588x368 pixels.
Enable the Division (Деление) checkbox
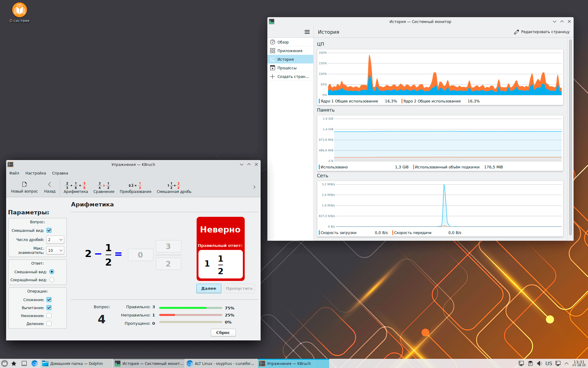(x=49, y=324)
